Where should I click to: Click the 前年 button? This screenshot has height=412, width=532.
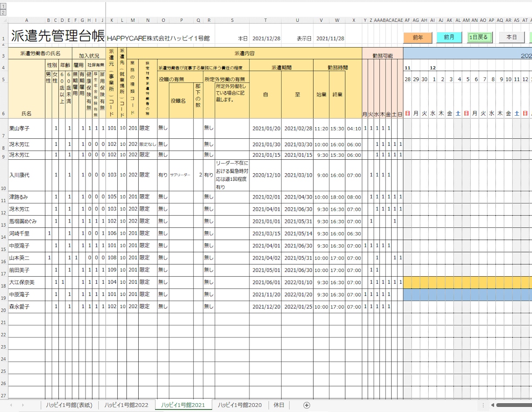click(418, 38)
